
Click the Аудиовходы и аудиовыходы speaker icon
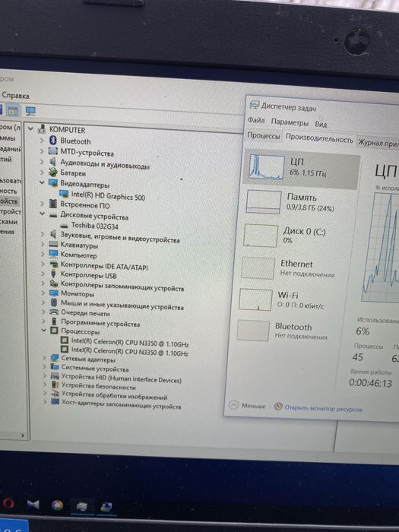pos(53,162)
